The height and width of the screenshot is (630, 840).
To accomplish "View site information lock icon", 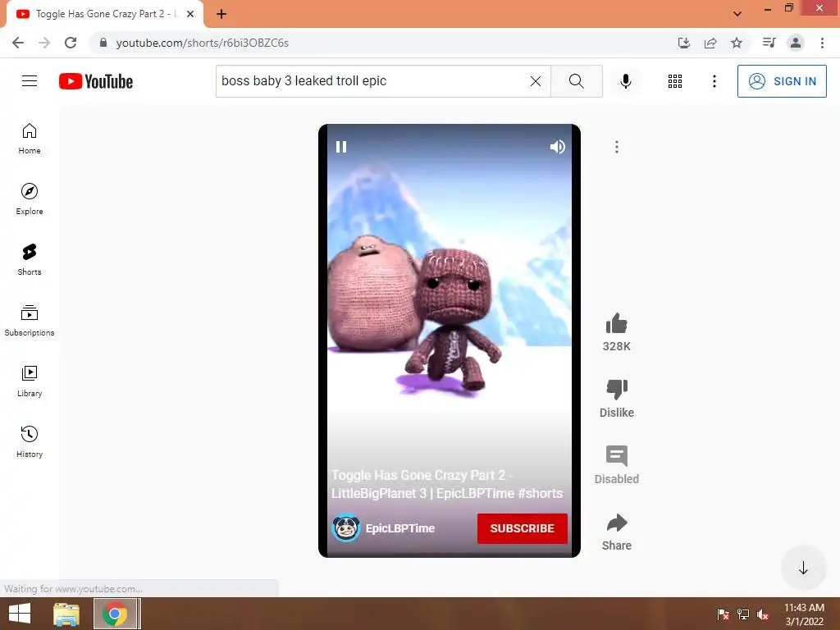I will coord(103,43).
